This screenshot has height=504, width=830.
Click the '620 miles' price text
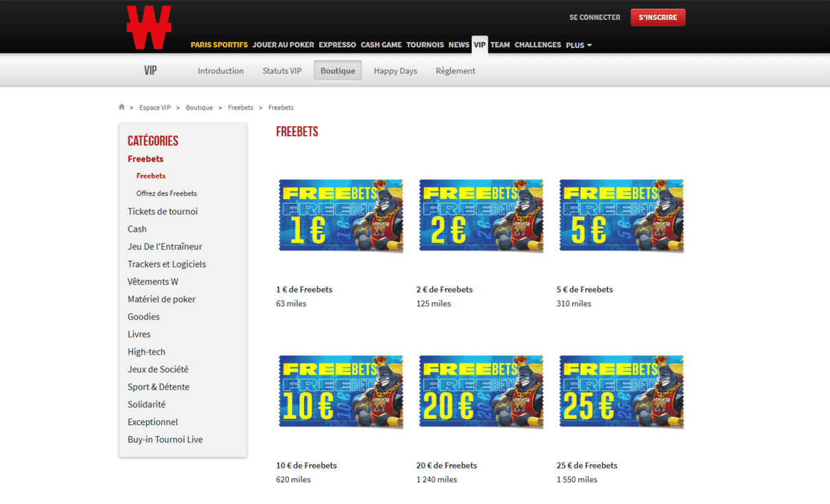(294, 480)
